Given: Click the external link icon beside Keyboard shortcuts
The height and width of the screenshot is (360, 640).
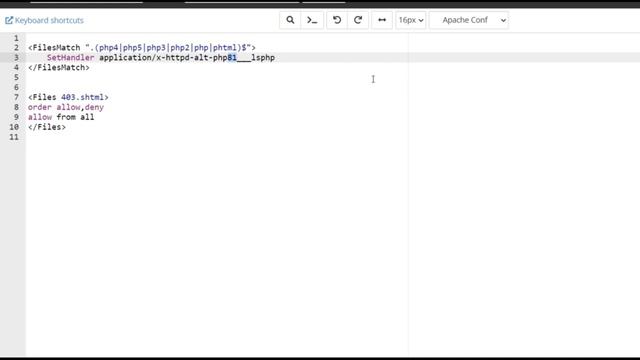Looking at the screenshot, I should point(9,20).
